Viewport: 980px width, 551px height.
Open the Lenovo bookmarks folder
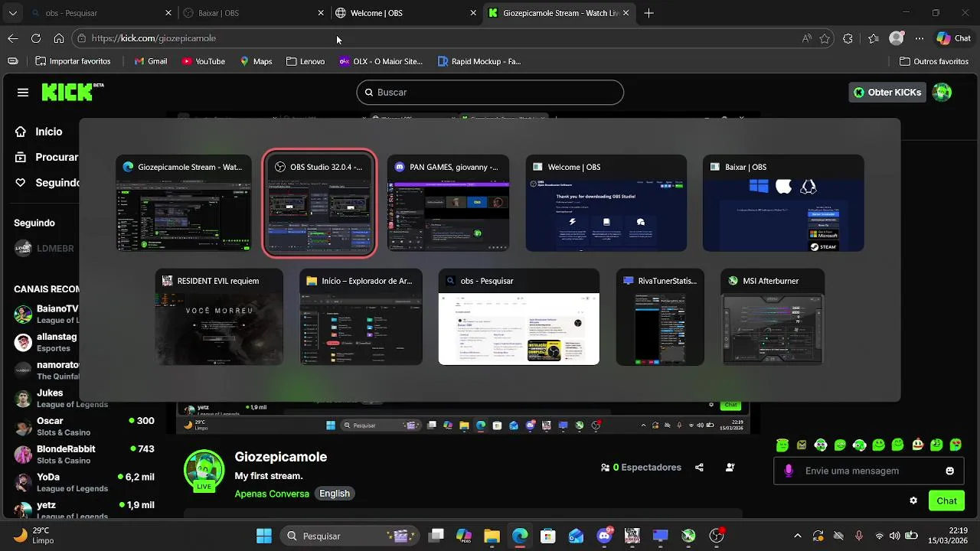pyautogui.click(x=305, y=61)
